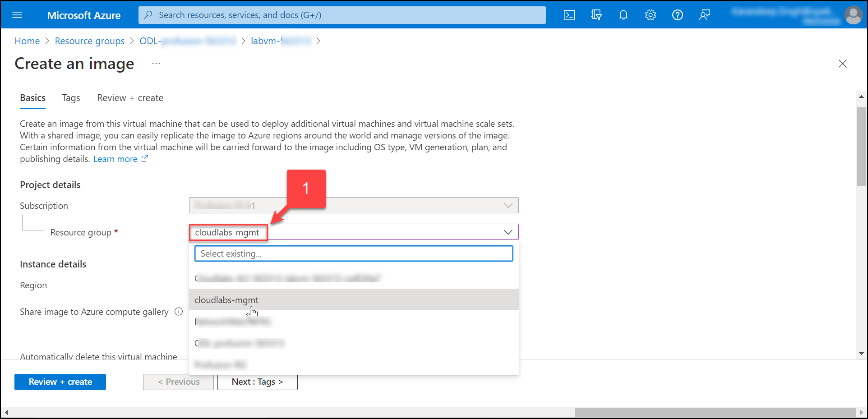Screen dimensions: 868x419
Task: Click the user account avatar
Action: [854, 15]
